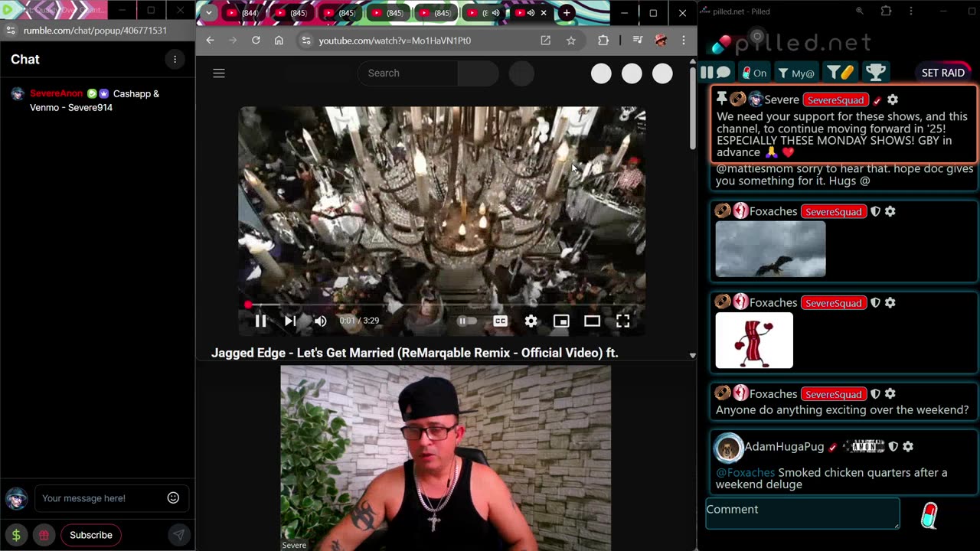Open the Rumble gift icon

coord(44,535)
